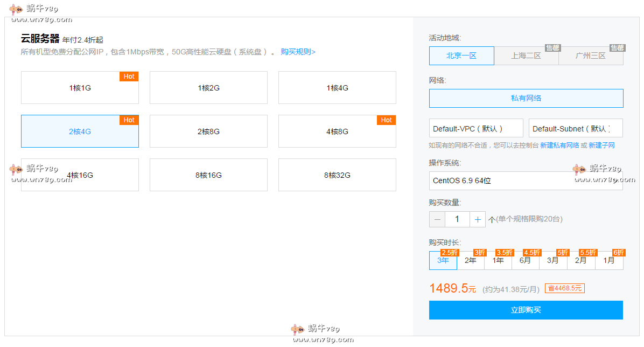644x347 pixels.
Task: Increase purchase quantity with plus button
Action: (478, 219)
